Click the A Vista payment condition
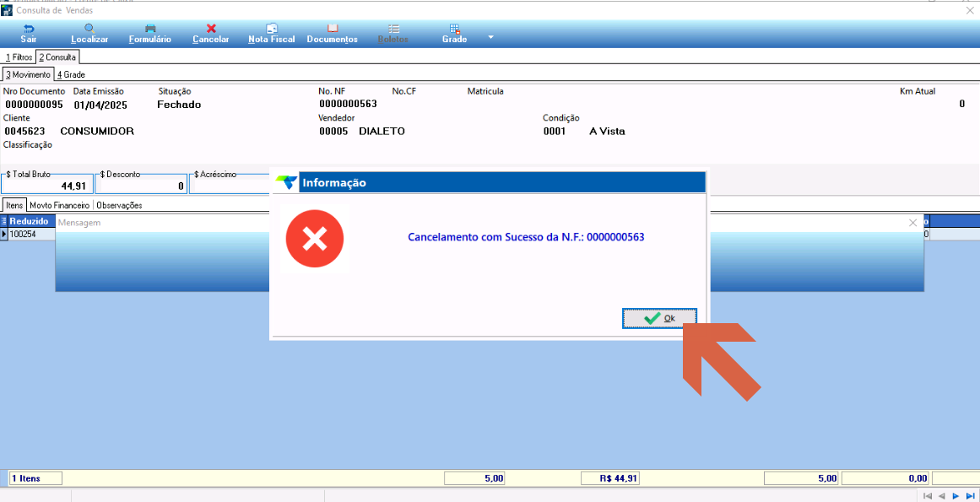 608,131
